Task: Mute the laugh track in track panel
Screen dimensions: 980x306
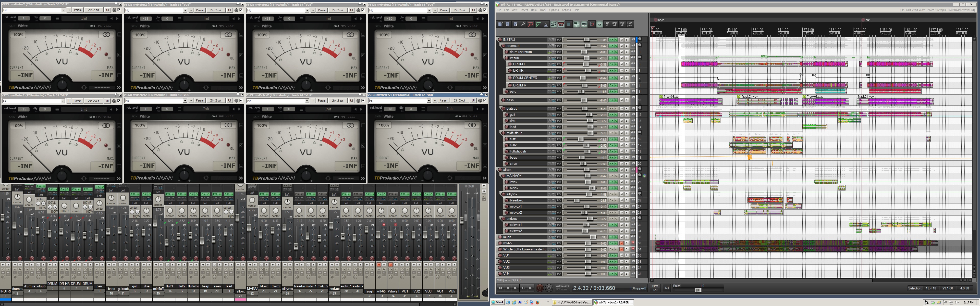Action: 622,237
